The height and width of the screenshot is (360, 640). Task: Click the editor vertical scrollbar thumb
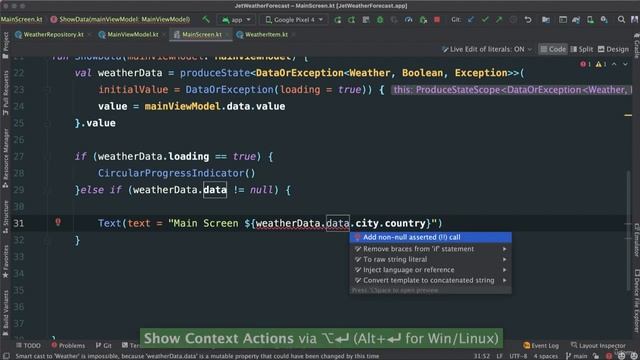(x=628, y=231)
